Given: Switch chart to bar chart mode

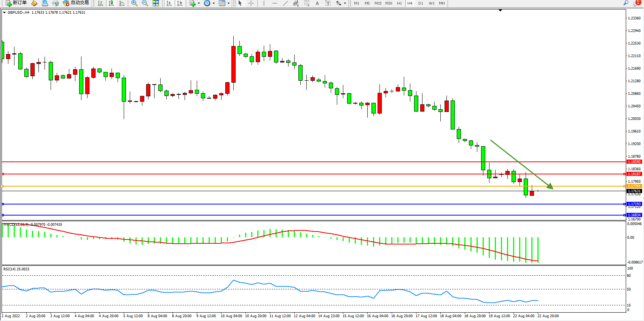Looking at the screenshot, I should [x=100, y=3].
